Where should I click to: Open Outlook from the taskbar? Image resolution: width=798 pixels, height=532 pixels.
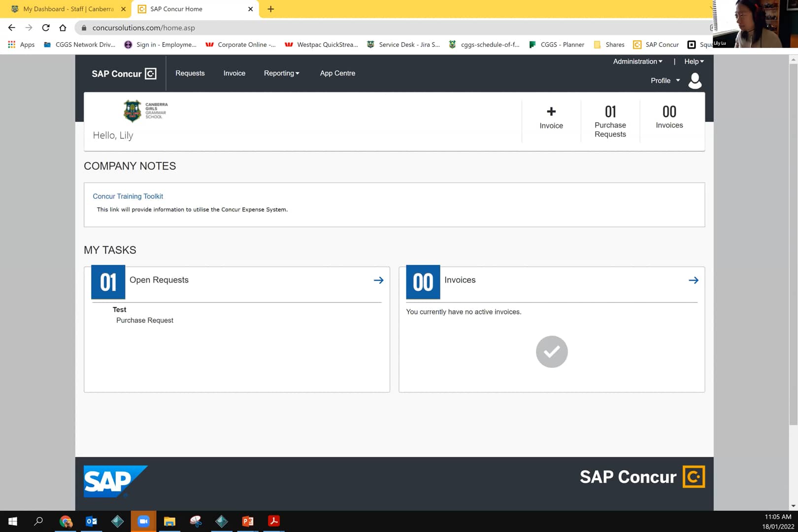(x=92, y=521)
